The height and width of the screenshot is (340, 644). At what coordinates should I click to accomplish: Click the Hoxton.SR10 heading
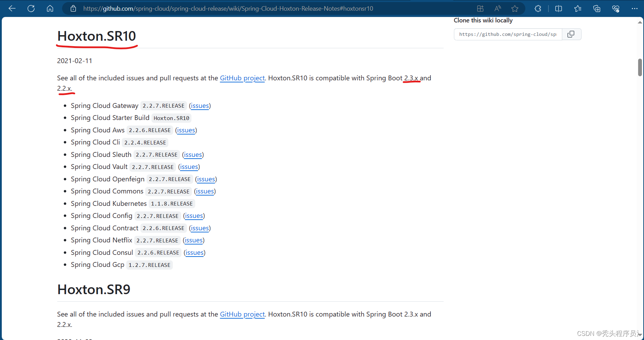(x=97, y=36)
